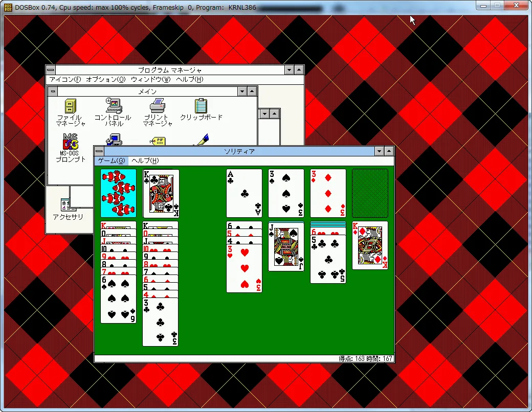Screen dimensions: 532x412
Task: Click the empty fourth foundation slot
Action: coord(370,193)
